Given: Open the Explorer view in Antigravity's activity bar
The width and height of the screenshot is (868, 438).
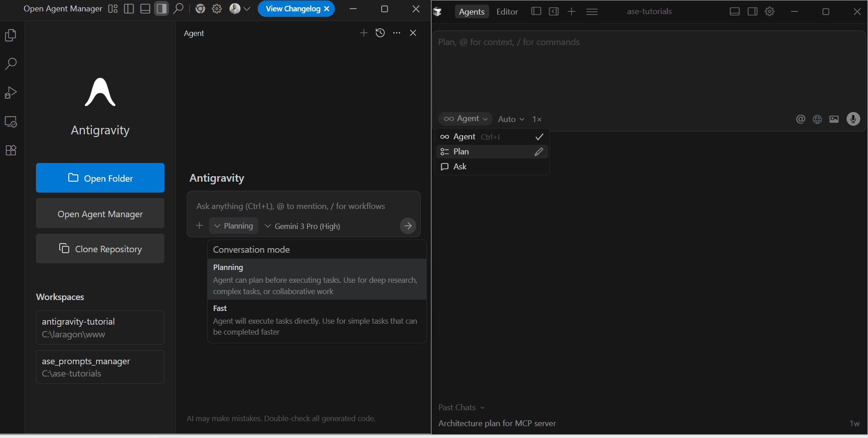Looking at the screenshot, I should [x=10, y=35].
